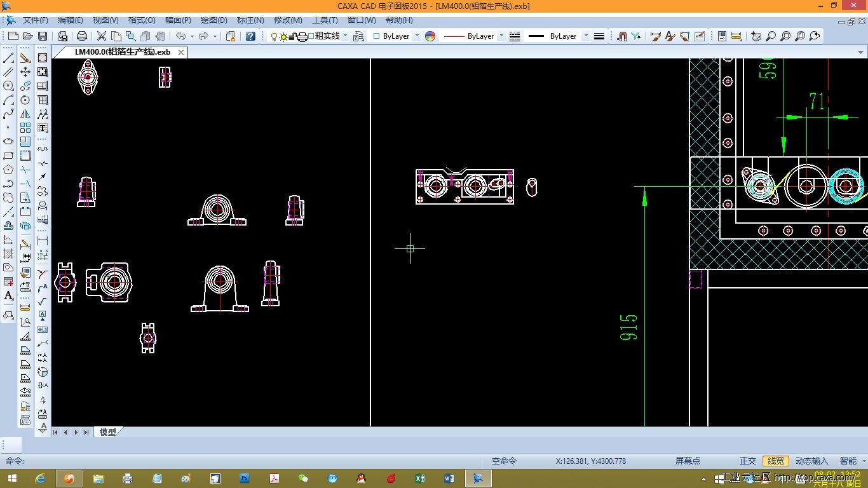Close the LM400.0 document tab
868x488 pixels.
(x=181, y=52)
